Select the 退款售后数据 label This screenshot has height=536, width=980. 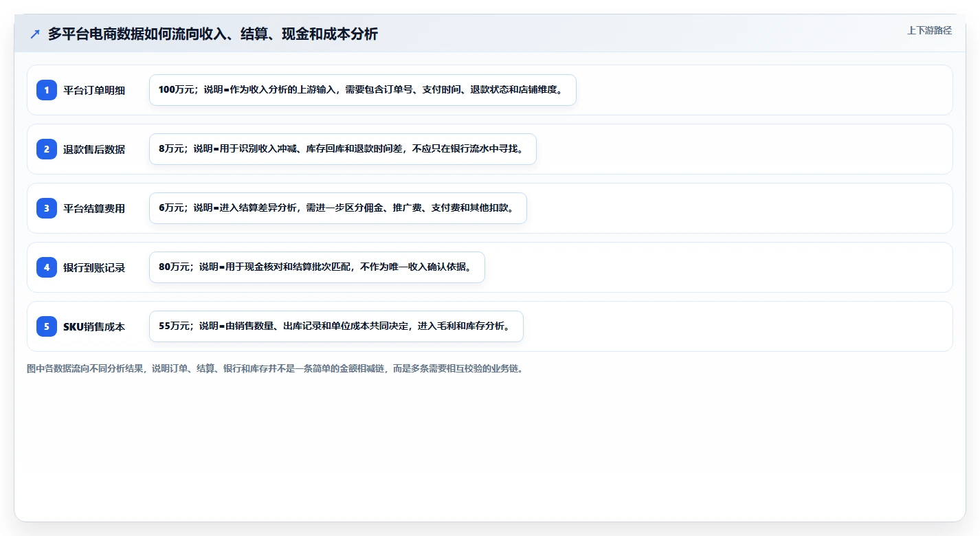94,149
